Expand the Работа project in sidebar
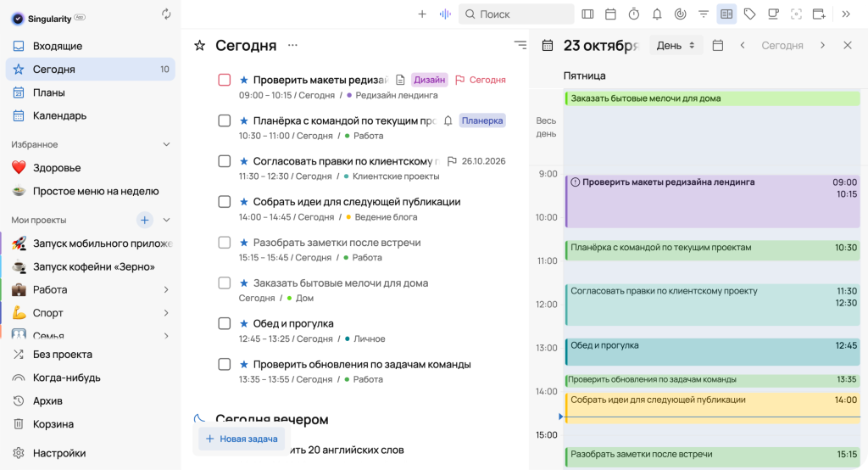This screenshot has height=470, width=868. click(x=166, y=290)
